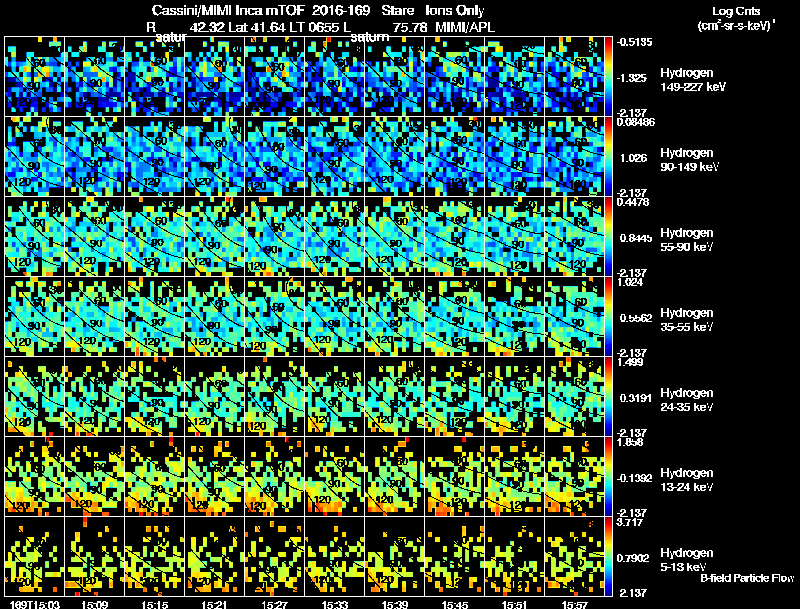Viewport: 800px width, 609px height.
Task: Click the 'Hydrogen 24-35 keV' row label
Action: click(x=687, y=400)
